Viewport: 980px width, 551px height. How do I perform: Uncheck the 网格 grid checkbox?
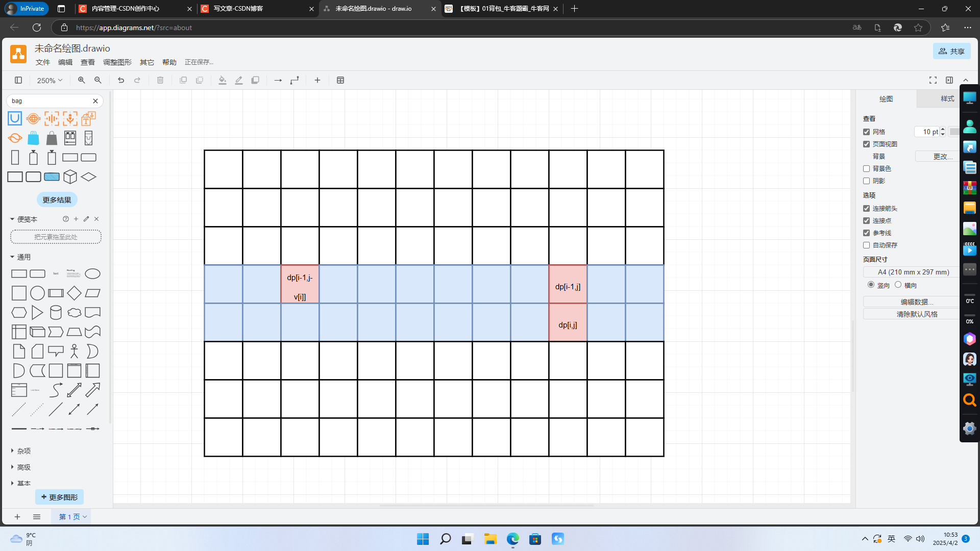(x=866, y=132)
